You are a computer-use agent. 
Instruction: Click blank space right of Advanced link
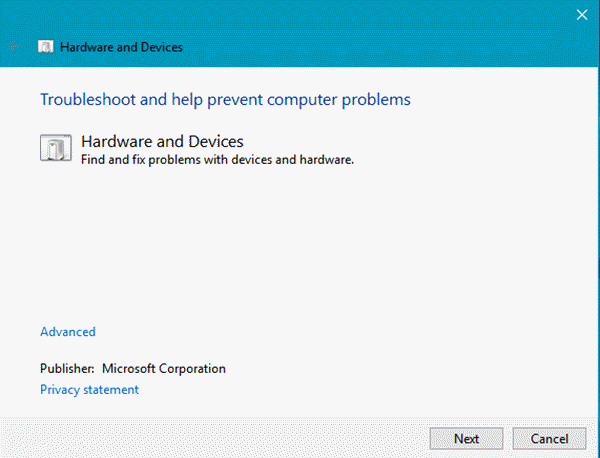tap(300, 332)
